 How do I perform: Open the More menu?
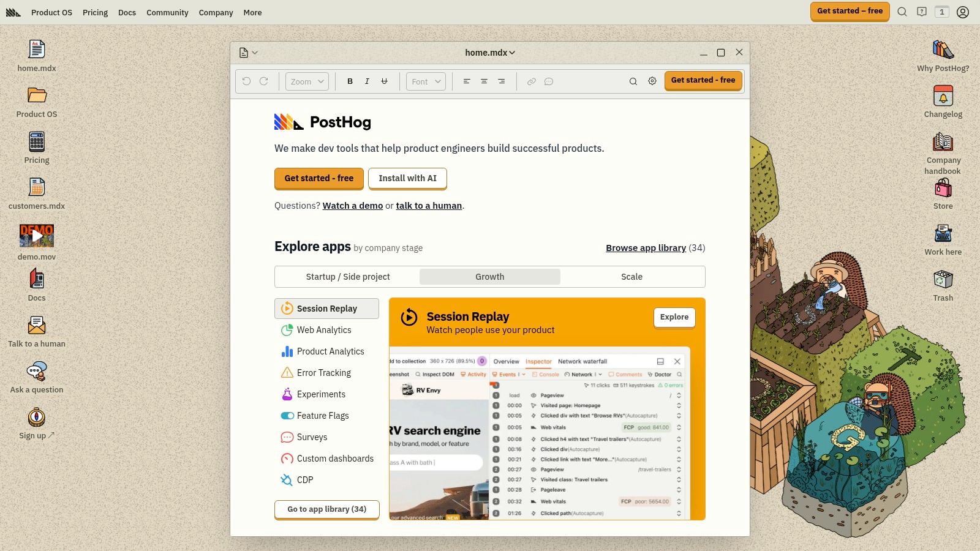tap(252, 12)
